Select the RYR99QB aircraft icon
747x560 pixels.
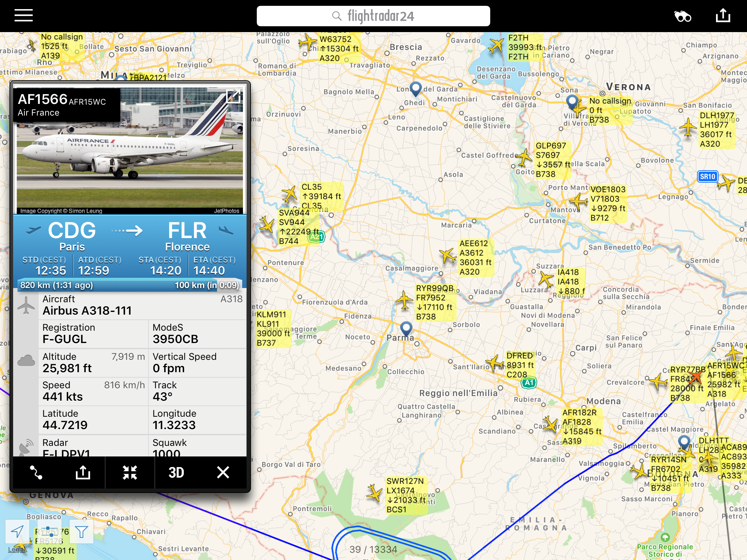coord(404,300)
